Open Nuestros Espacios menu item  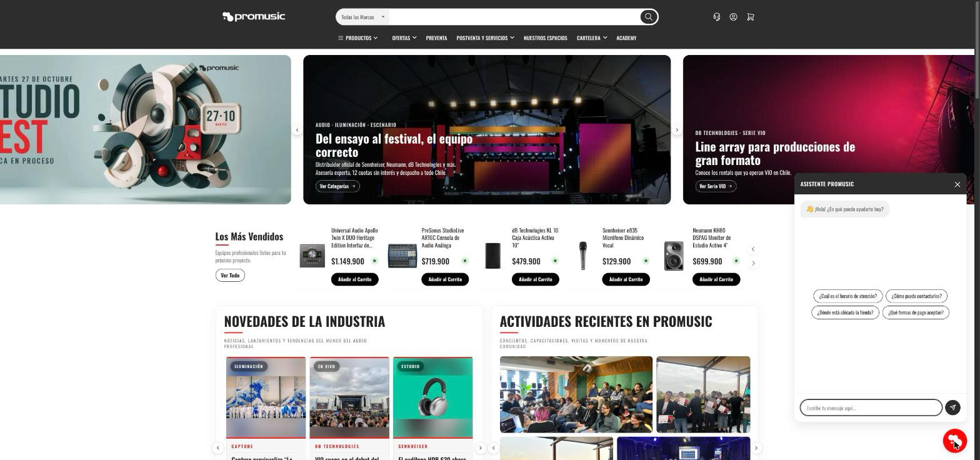(545, 38)
